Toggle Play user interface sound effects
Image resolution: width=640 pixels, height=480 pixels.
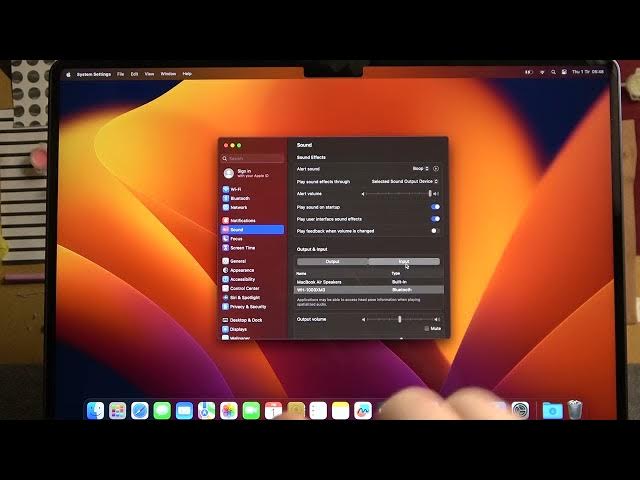tap(436, 219)
